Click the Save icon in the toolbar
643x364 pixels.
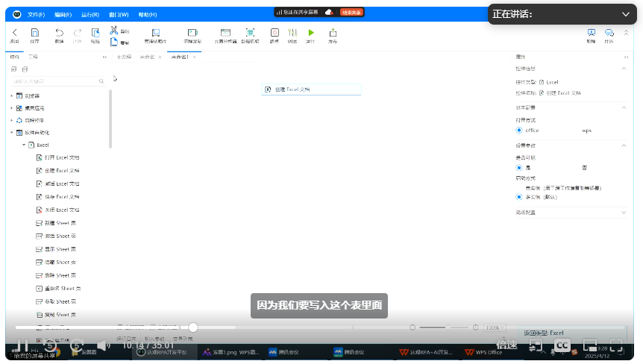pyautogui.click(x=34, y=32)
